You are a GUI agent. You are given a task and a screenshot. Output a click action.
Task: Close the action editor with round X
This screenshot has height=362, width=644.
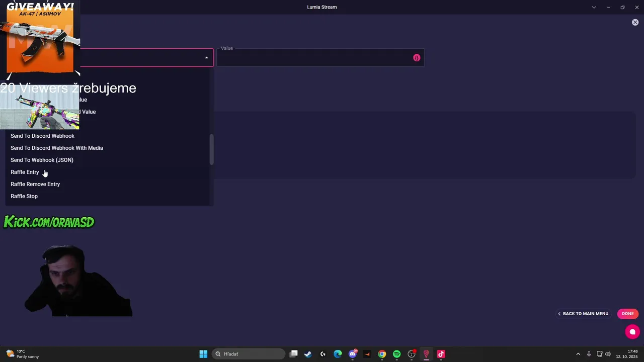point(635,23)
